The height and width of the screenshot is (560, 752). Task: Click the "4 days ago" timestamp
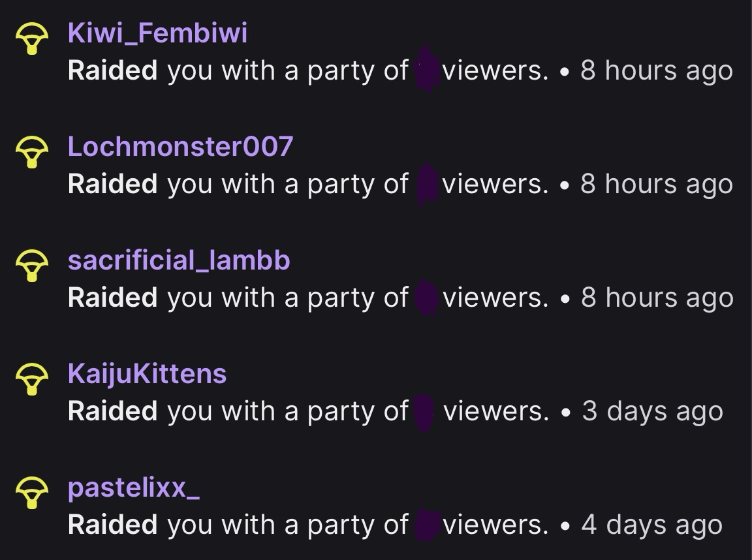pyautogui.click(x=651, y=525)
